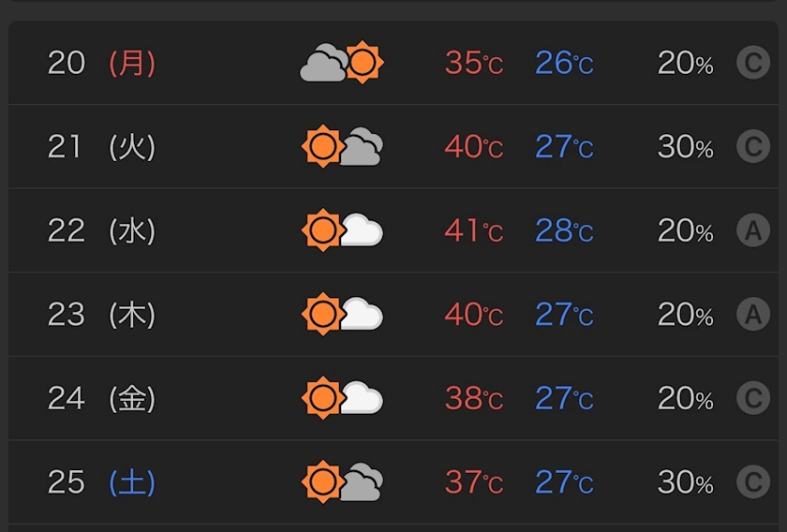Open the forecast row for 20 (月)
Image resolution: width=787 pixels, height=532 pixels.
(393, 63)
